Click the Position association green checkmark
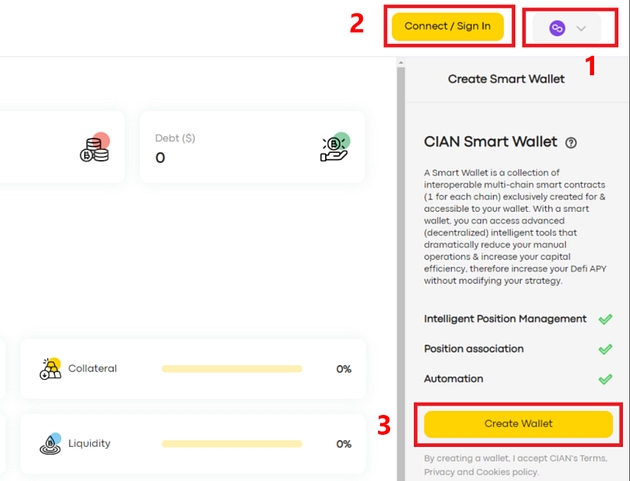The width and height of the screenshot is (630, 481). [x=604, y=349]
